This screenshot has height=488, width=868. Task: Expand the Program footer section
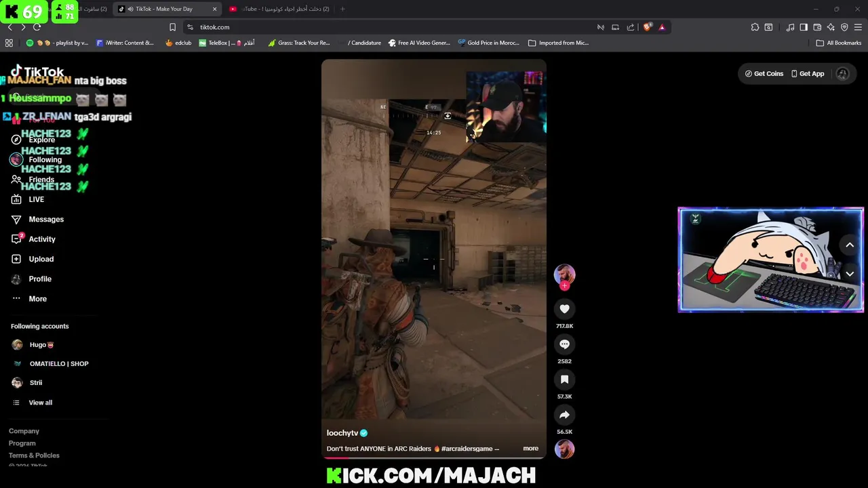point(22,443)
